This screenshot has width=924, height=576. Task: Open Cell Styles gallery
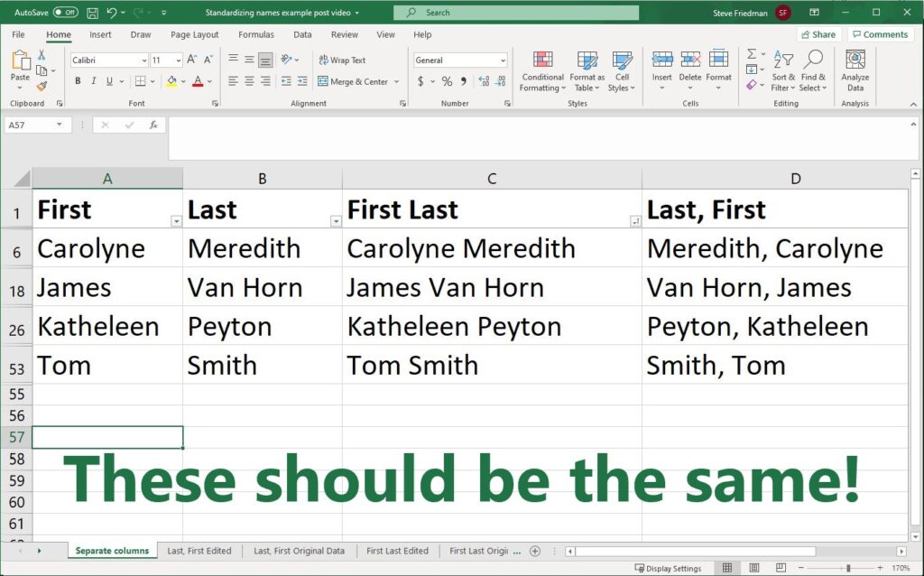click(623, 72)
